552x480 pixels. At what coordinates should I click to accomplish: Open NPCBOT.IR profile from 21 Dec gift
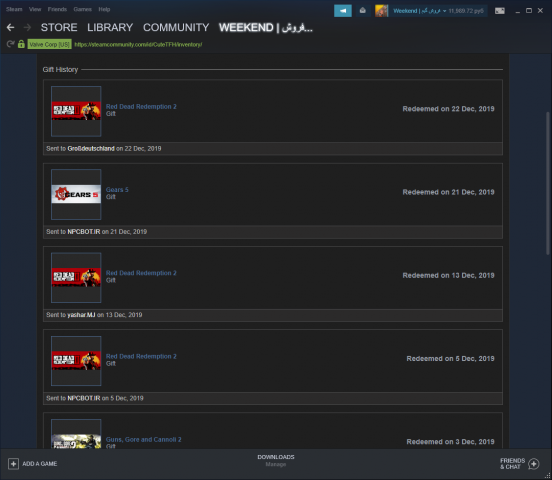(x=84, y=232)
